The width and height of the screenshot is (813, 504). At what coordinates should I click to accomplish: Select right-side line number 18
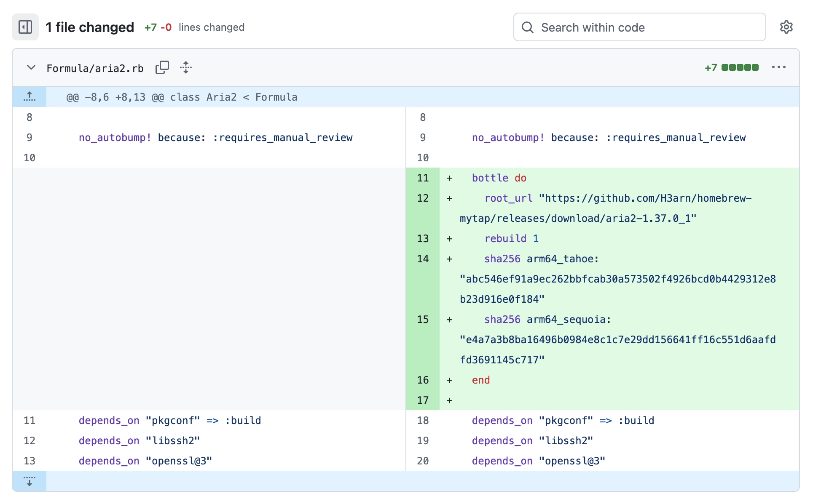point(423,421)
